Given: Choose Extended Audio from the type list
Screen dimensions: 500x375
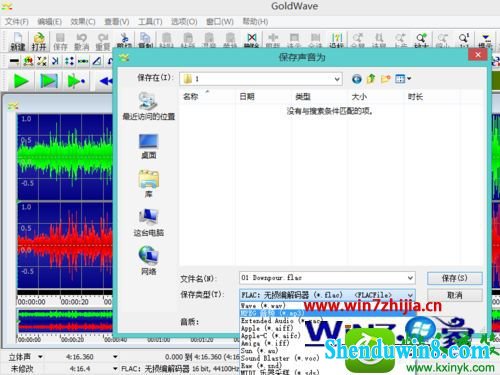Looking at the screenshot, I should tap(281, 321).
